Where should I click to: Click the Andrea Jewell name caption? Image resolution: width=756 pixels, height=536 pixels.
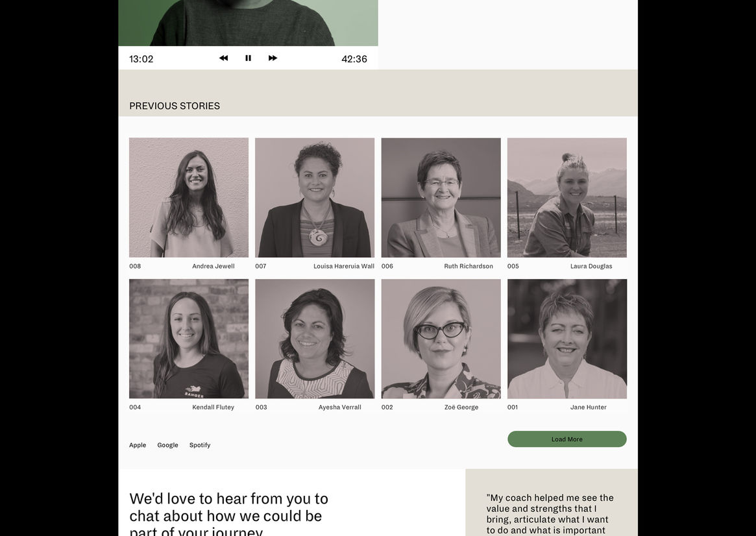coord(213,266)
